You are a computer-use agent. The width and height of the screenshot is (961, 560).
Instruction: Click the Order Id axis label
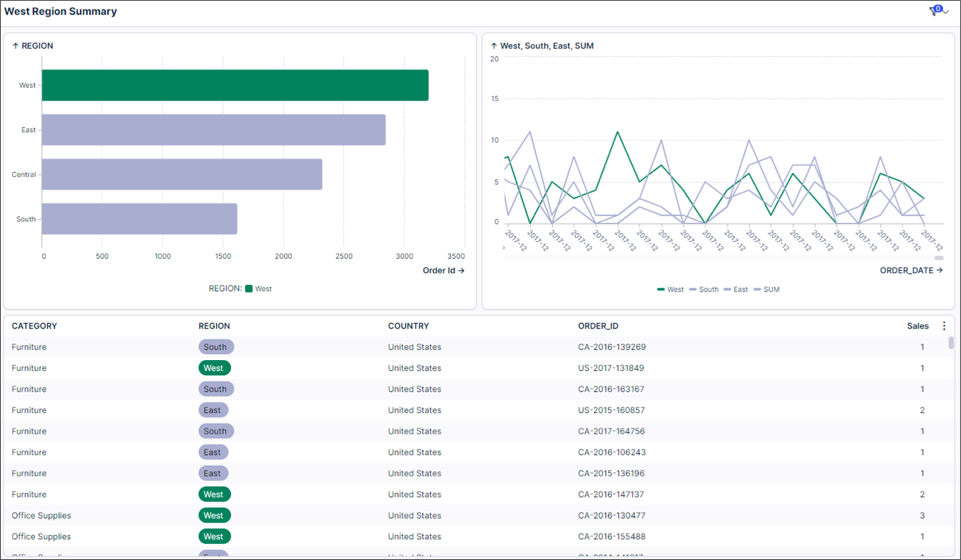pyautogui.click(x=444, y=271)
